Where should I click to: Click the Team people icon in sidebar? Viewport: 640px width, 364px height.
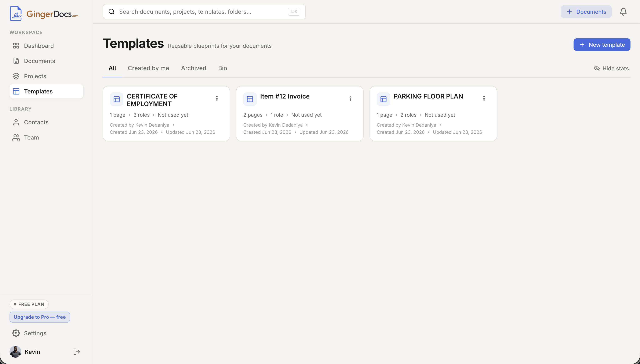pyautogui.click(x=16, y=137)
